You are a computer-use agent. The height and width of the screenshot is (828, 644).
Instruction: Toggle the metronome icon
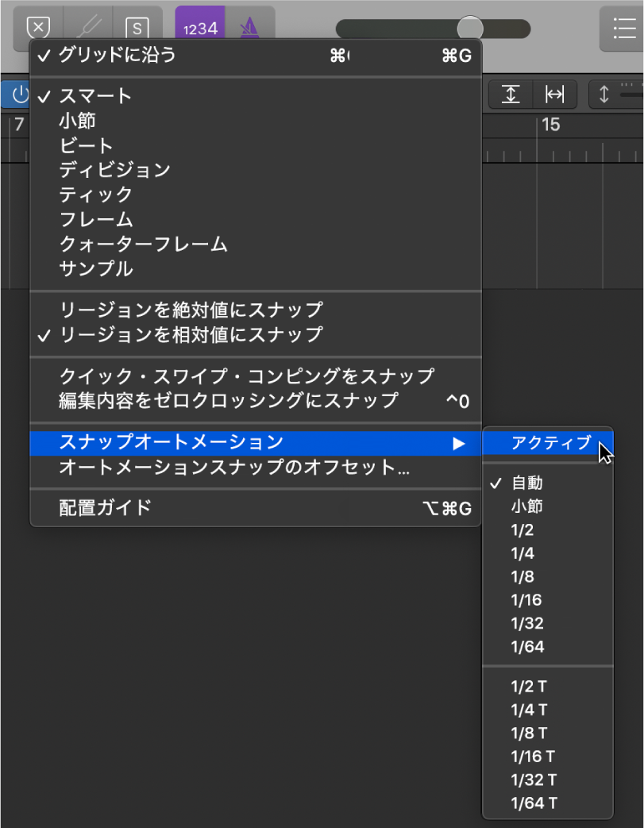pyautogui.click(x=249, y=27)
